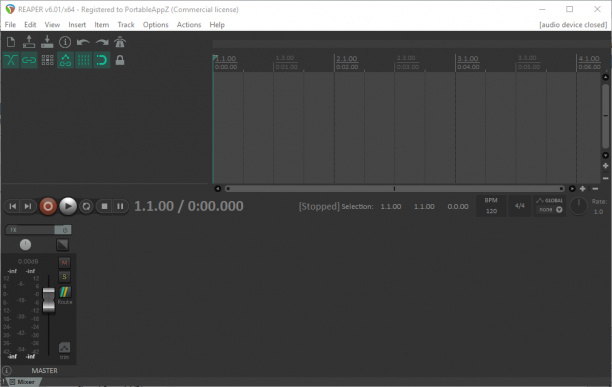Image resolution: width=612 pixels, height=387 pixels.
Task: Click the 4/4 time signature field
Action: tap(519, 206)
